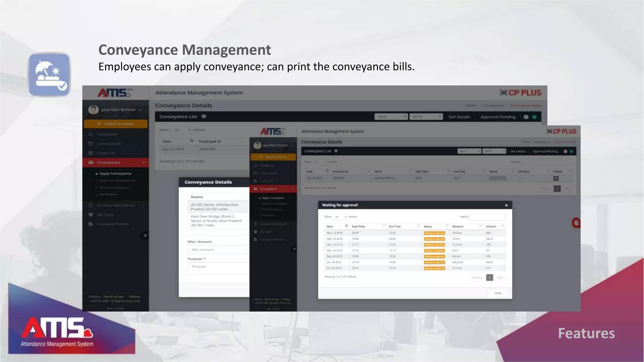Click the Comp-Off icon in rear window sidebar
This screenshot has height=362, width=644.
point(91,153)
